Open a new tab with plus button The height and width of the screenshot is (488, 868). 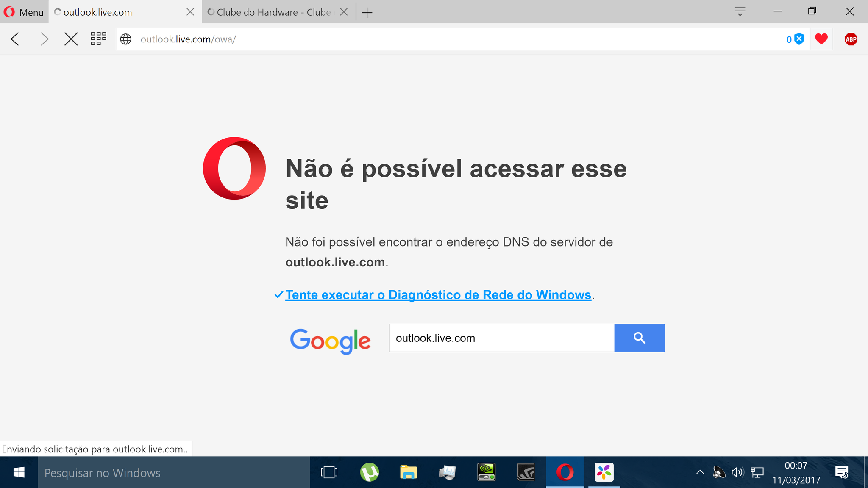(x=367, y=13)
